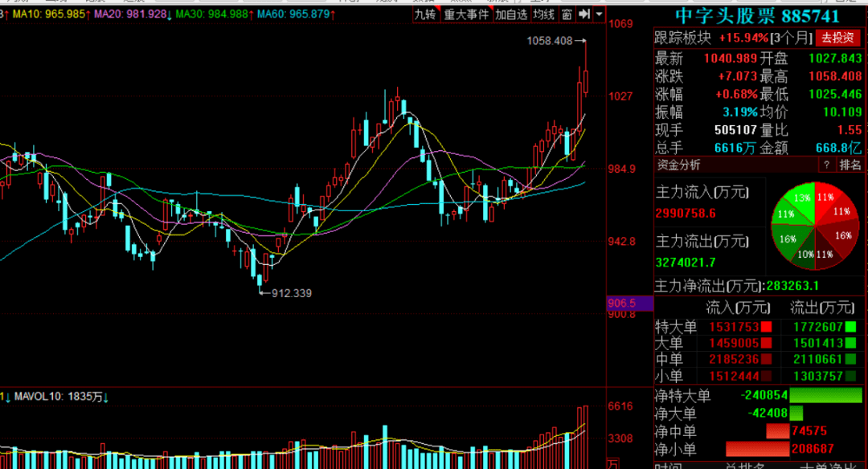Click the purple 906.5 price axis tag
Screen dimensions: 868x469
[x=629, y=303]
